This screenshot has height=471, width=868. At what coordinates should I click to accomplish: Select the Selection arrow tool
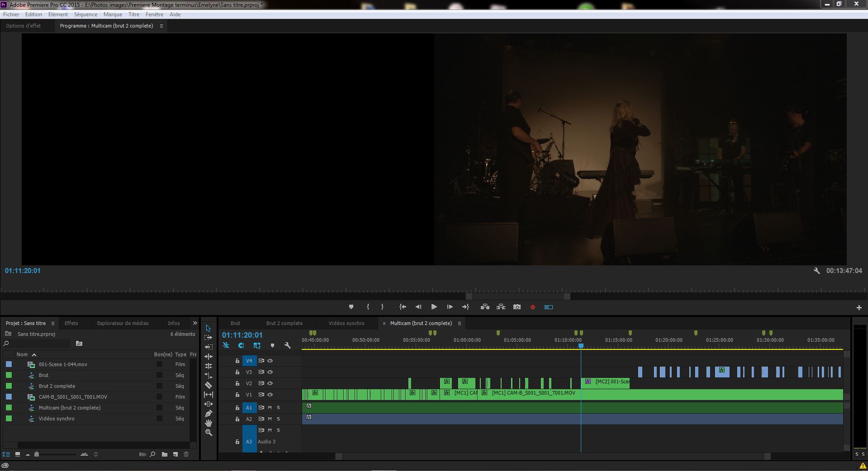[x=208, y=328]
